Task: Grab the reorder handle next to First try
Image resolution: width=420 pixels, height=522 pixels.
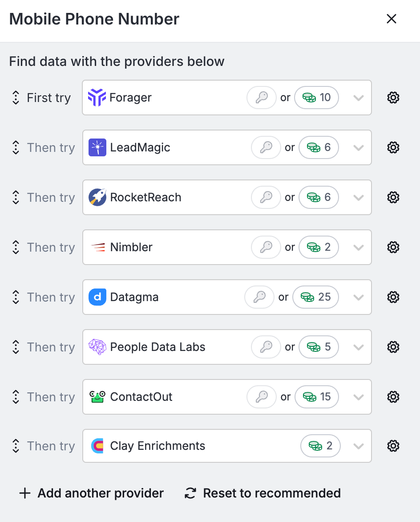Action: (x=16, y=98)
